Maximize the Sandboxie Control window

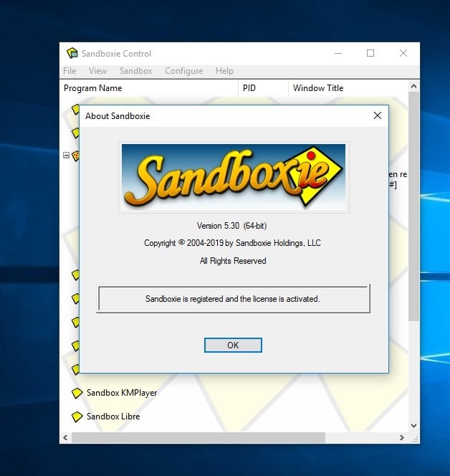click(x=370, y=54)
